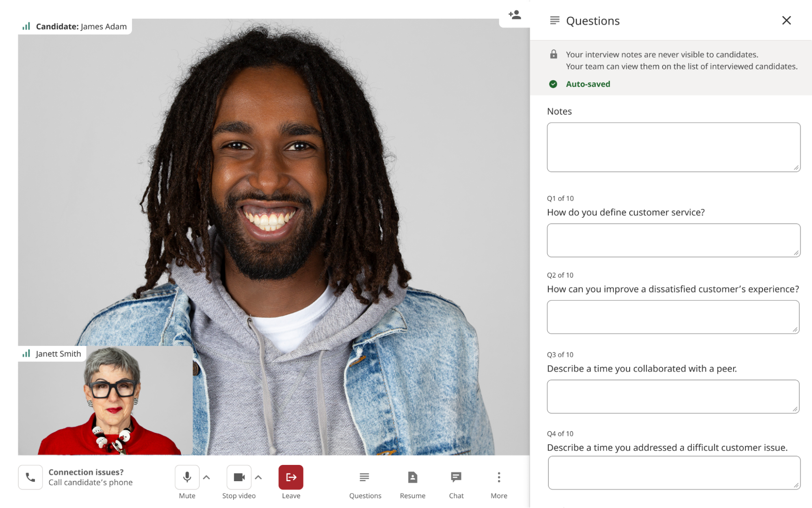Viewport: 812px width, 508px height.
Task: Open the candidate's Resume
Action: [412, 482]
